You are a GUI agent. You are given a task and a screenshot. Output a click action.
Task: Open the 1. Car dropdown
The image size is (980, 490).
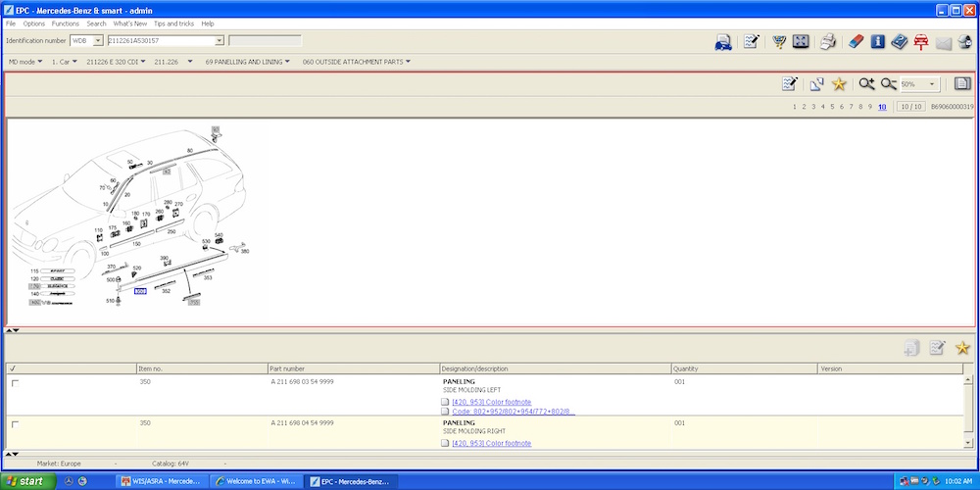(65, 62)
